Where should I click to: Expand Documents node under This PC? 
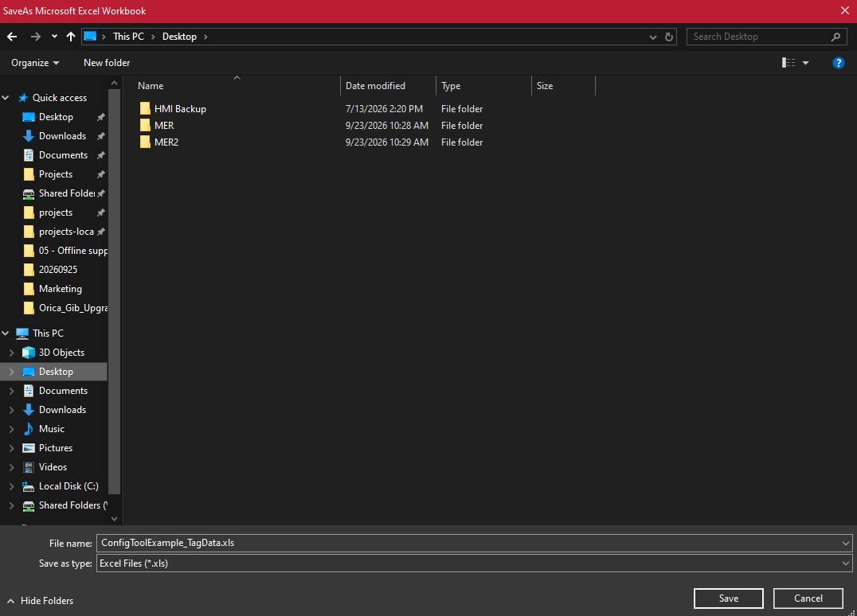click(x=11, y=391)
